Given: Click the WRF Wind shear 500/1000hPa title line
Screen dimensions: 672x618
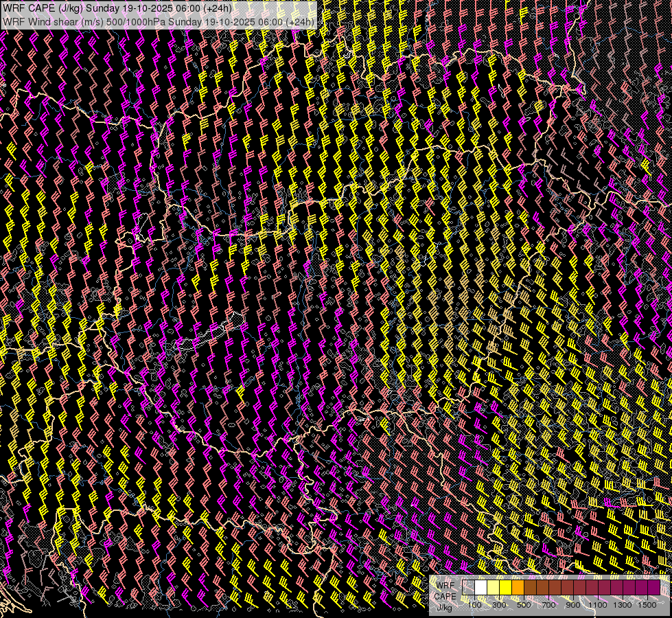Looking at the screenshot, I should coord(158,22).
